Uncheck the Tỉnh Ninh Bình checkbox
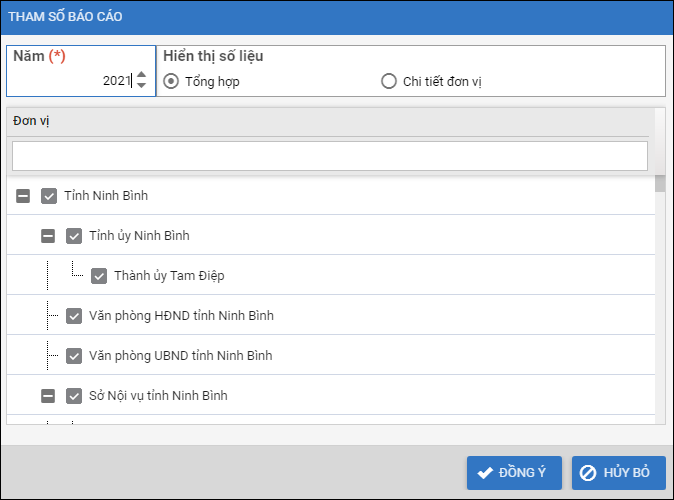Screen dimensions: 674x500 pyautogui.click(x=49, y=196)
